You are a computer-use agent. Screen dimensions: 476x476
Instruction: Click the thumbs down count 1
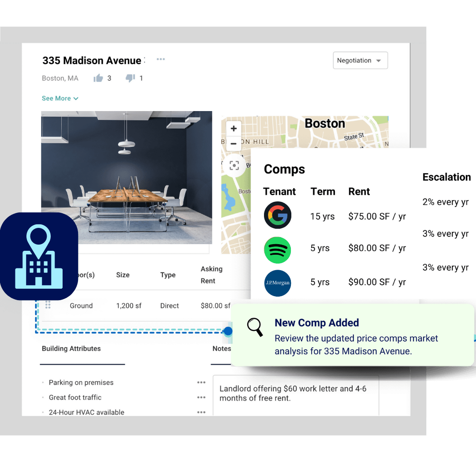pos(141,78)
